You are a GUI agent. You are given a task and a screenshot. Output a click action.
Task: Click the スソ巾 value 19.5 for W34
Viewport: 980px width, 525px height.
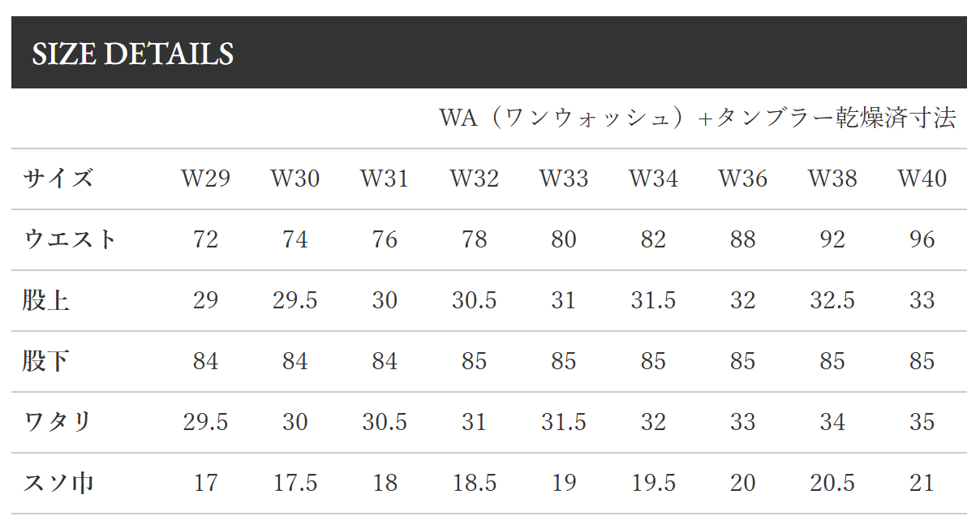653,483
